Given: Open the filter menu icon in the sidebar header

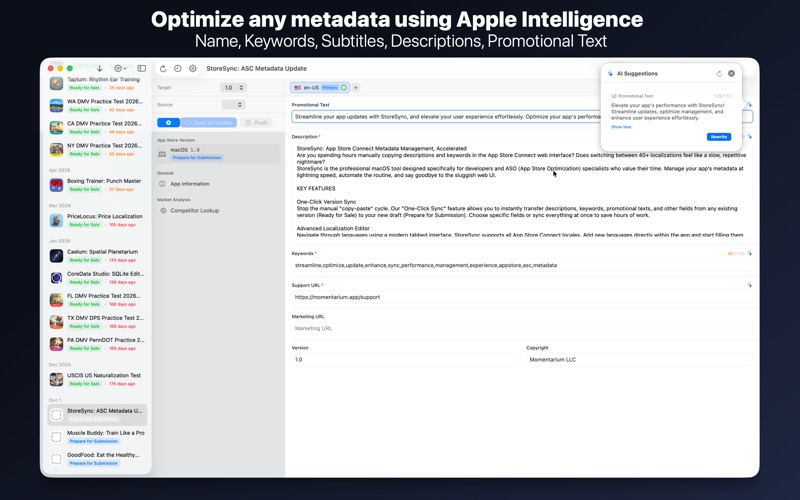Looking at the screenshot, I should [120, 68].
